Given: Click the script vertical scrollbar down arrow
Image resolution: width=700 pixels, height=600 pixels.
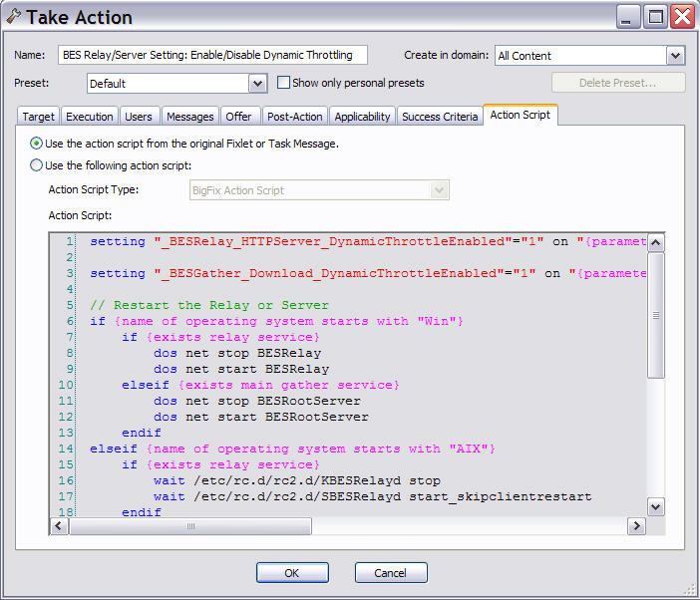Looking at the screenshot, I should (655, 506).
